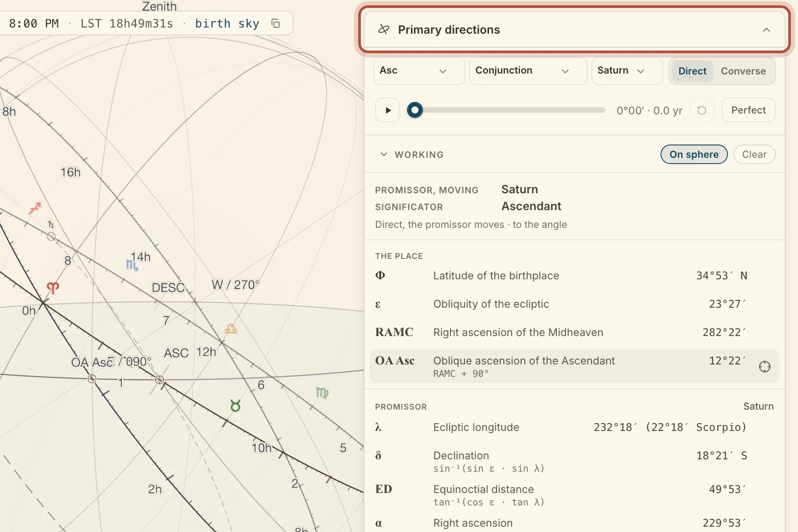
Task: Click the Aries glyph on the chart
Action: 53,288
